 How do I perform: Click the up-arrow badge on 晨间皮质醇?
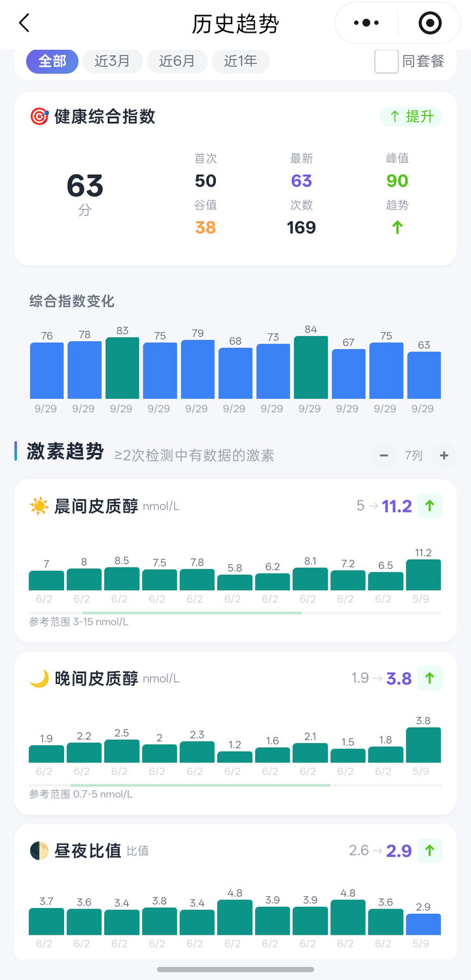tap(430, 506)
